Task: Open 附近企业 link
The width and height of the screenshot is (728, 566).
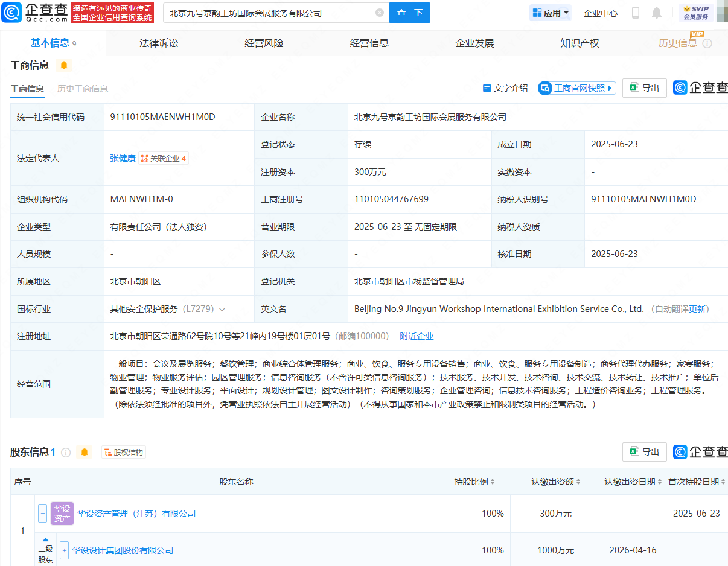Action: [x=417, y=336]
